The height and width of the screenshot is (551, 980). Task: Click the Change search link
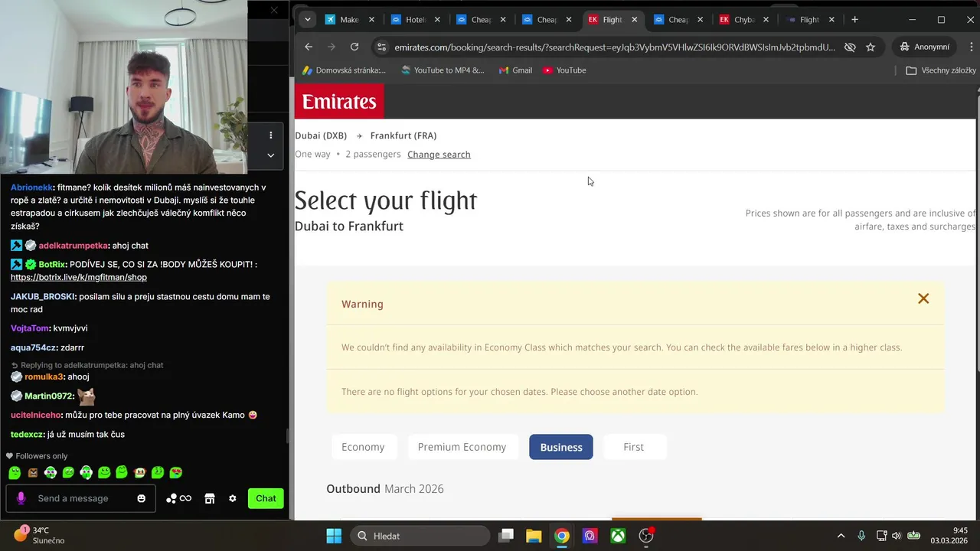[439, 154]
